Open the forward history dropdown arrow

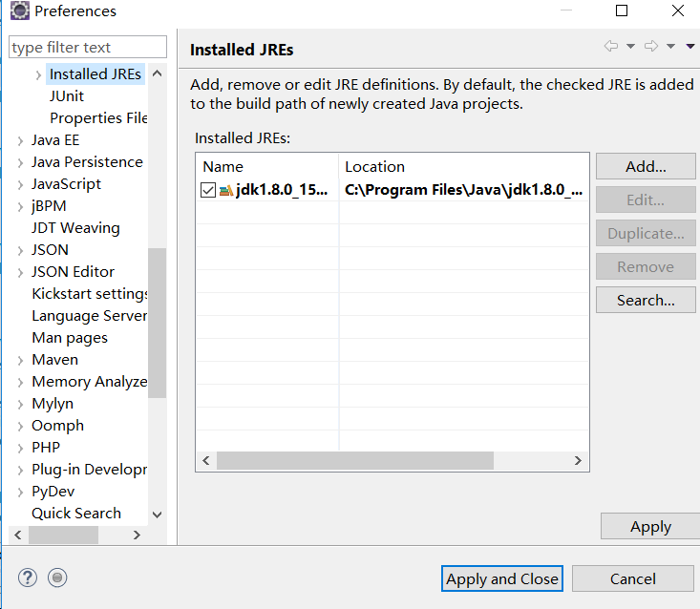(670, 46)
